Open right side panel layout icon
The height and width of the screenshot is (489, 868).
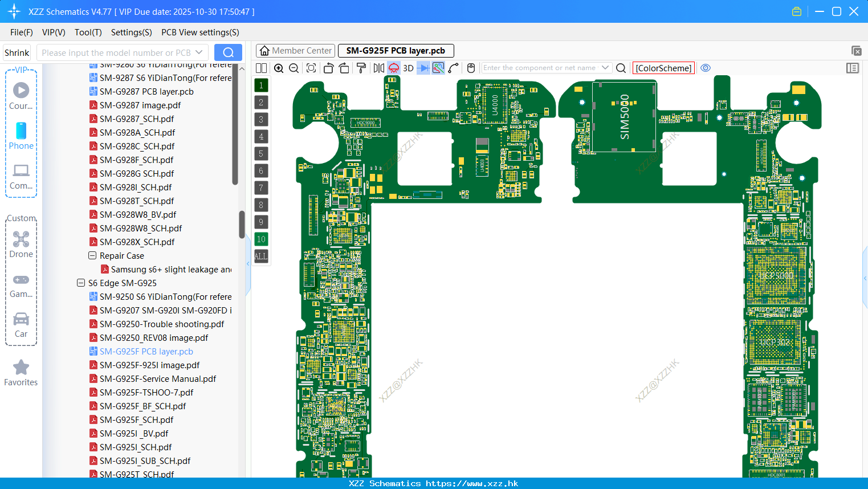coord(853,68)
